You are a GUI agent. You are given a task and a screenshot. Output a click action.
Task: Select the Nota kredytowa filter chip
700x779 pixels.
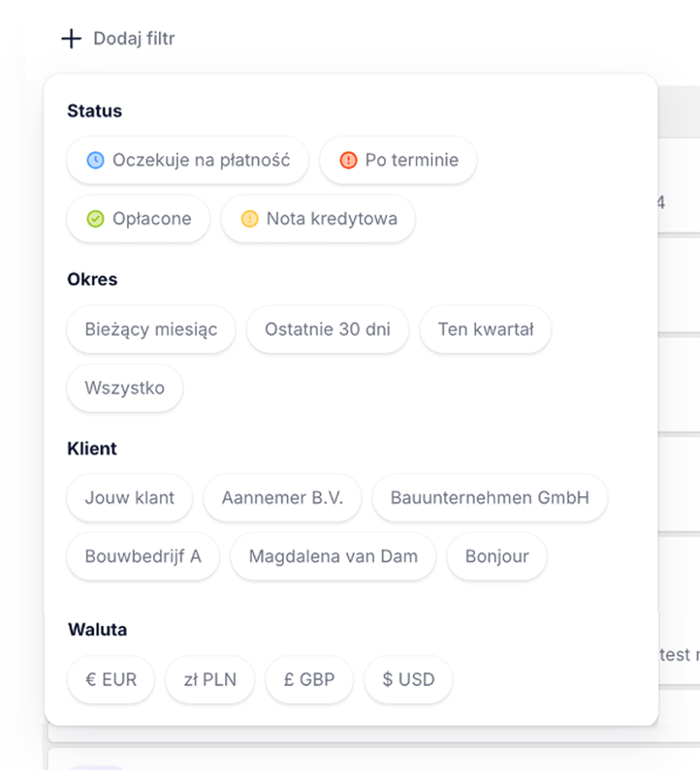319,219
